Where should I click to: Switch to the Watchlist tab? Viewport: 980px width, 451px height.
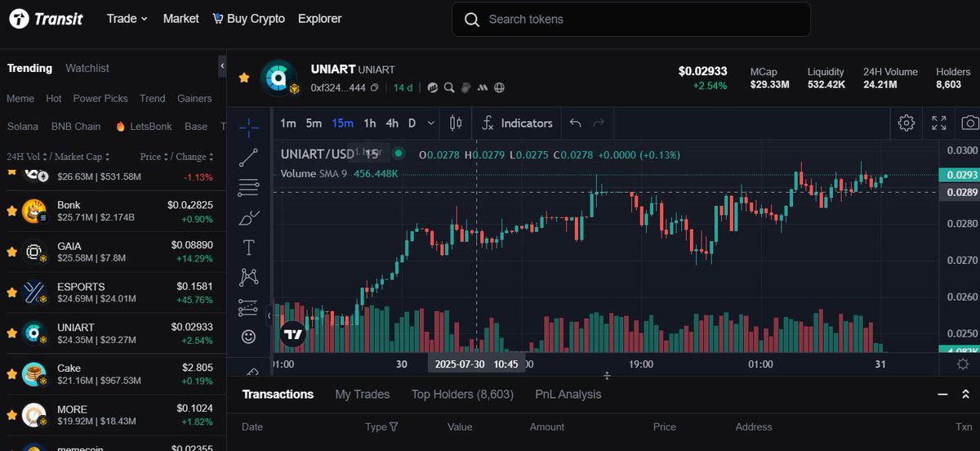tap(87, 69)
